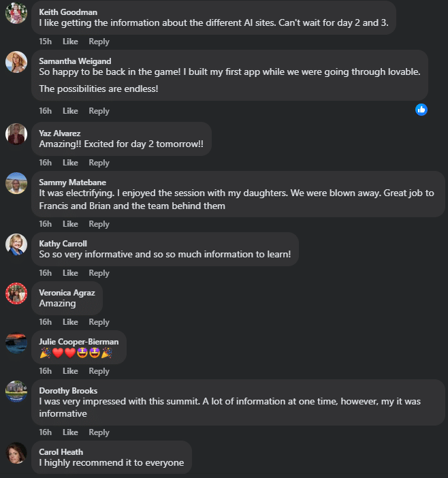Click the 15h timestamp on Keith's comment
The image size is (448, 478).
coord(45,42)
